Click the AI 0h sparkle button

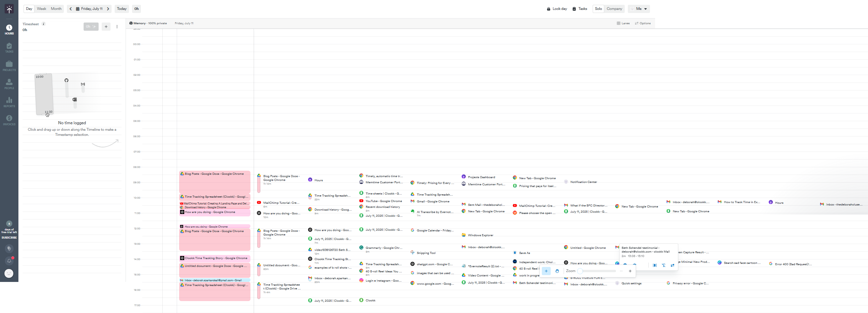click(x=91, y=27)
